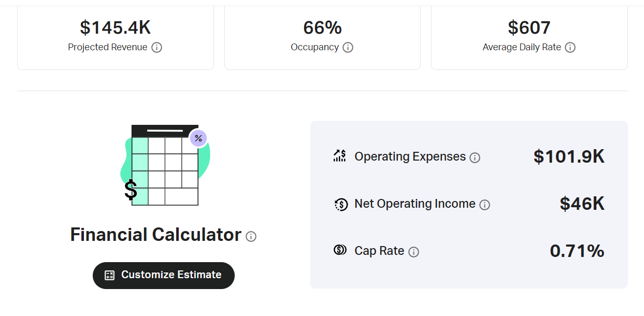The height and width of the screenshot is (316, 644).
Task: Click info icon next to Operating Expenses
Action: pos(475,158)
